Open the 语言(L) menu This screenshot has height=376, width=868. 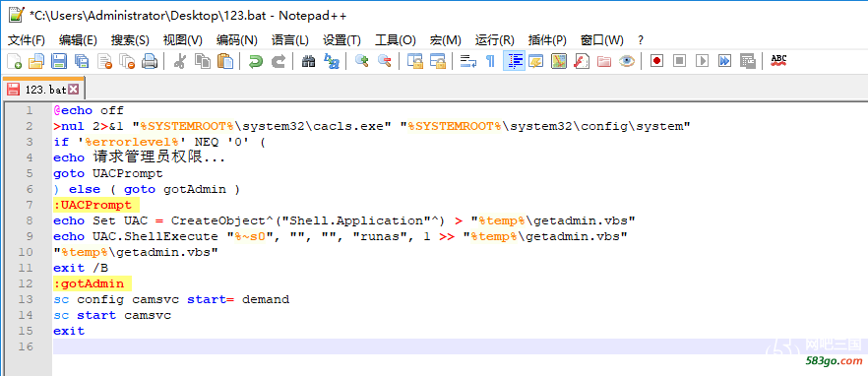(290, 40)
